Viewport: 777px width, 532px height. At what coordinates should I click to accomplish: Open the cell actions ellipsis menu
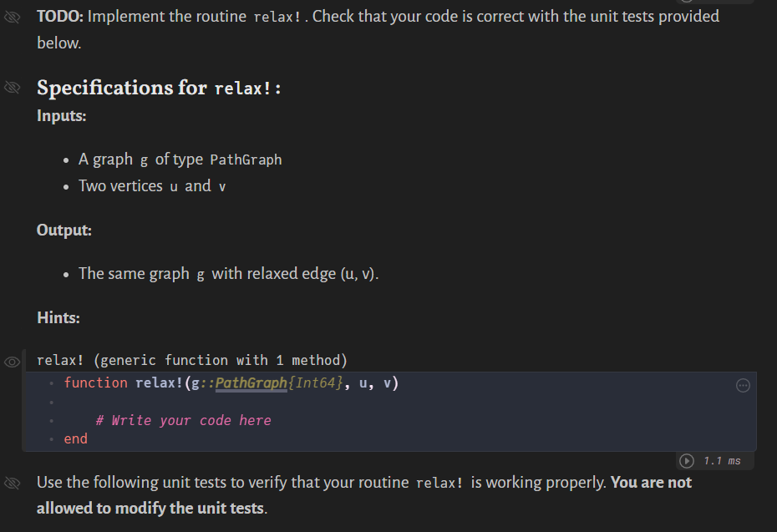(x=742, y=385)
